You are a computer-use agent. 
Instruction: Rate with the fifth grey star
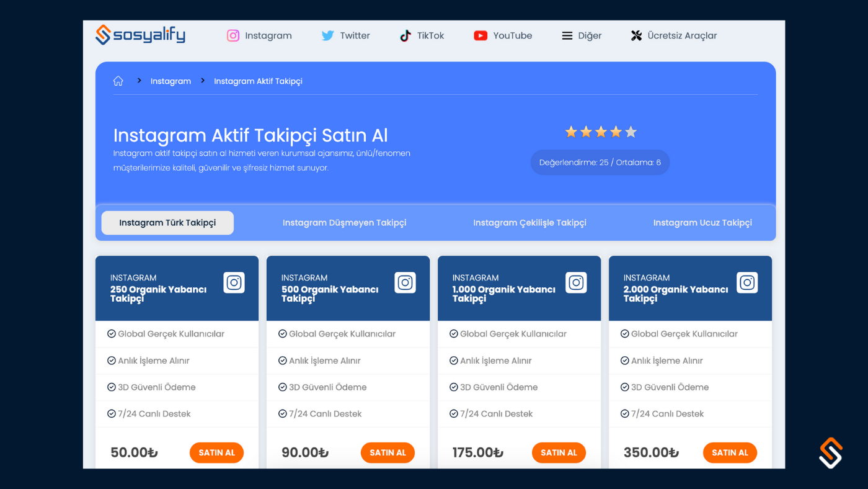631,132
